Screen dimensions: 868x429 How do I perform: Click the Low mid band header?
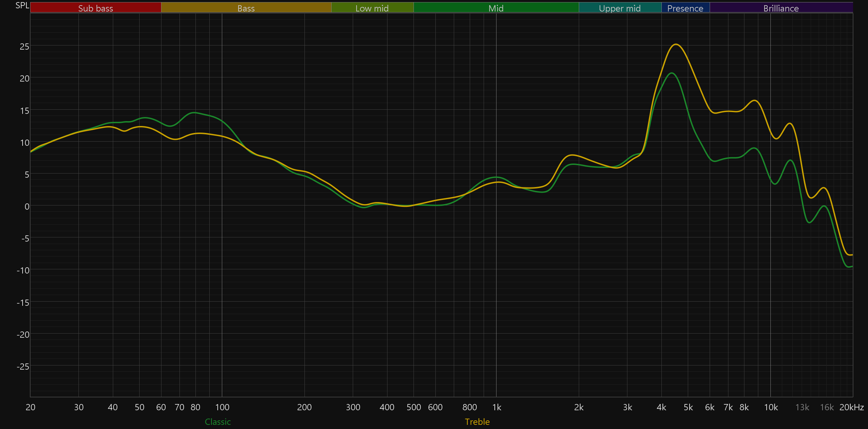pos(372,8)
